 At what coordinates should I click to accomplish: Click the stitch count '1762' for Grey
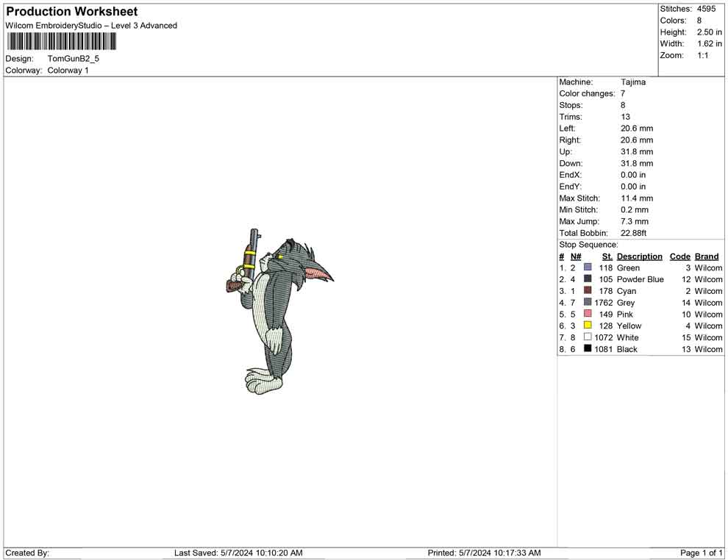(604, 303)
